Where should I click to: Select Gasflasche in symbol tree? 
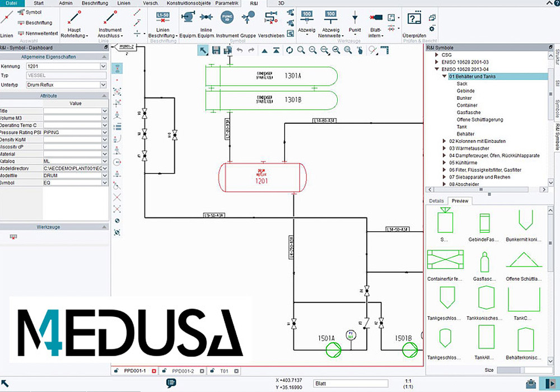tap(469, 113)
